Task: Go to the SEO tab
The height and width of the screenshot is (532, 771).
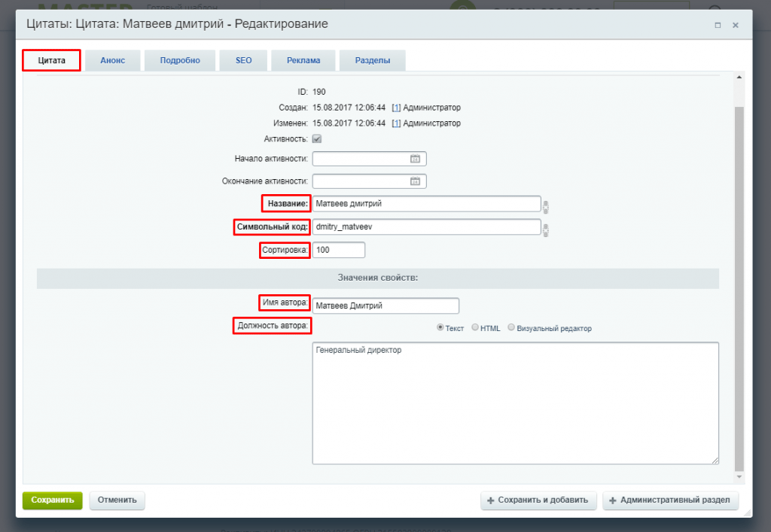Action: 243,61
